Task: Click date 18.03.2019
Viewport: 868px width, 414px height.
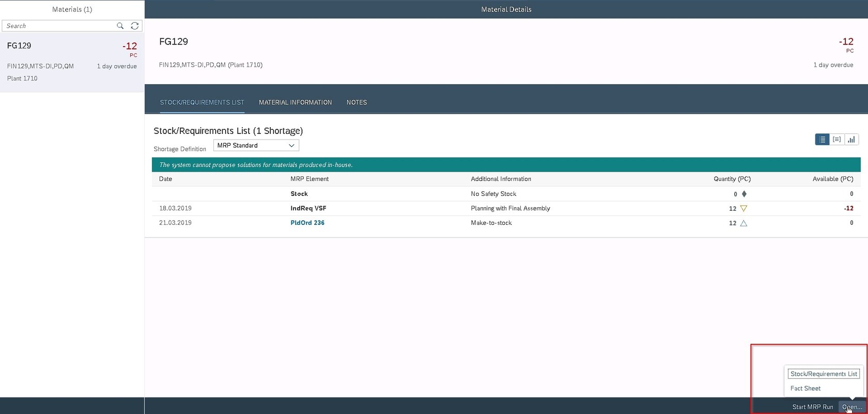Action: (x=175, y=208)
